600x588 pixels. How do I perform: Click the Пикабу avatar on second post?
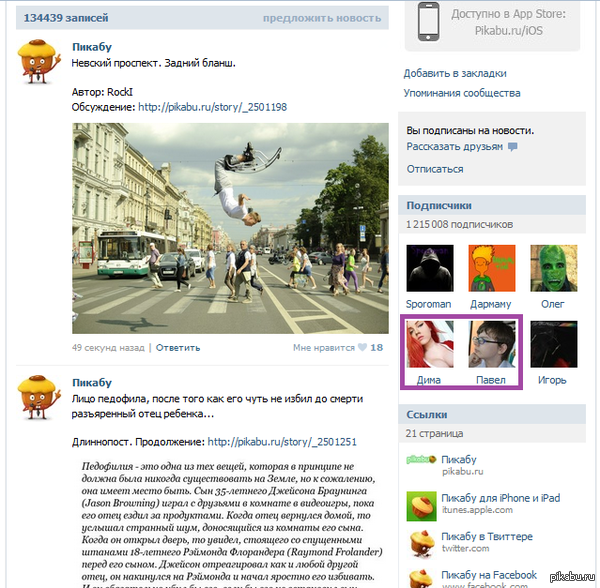point(39,397)
